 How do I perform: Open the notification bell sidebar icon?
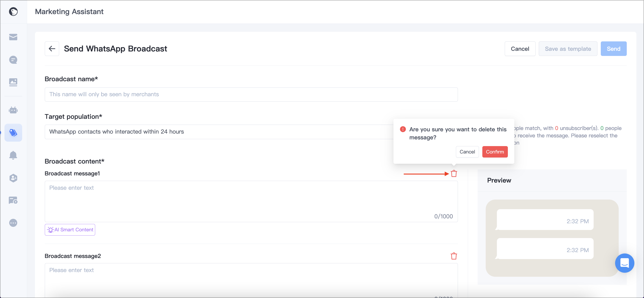[13, 155]
